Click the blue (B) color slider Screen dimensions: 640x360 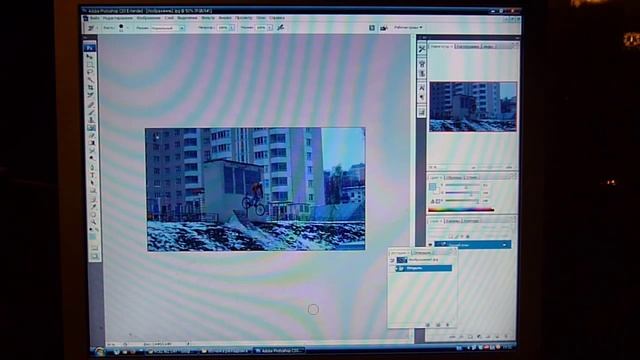point(462,201)
